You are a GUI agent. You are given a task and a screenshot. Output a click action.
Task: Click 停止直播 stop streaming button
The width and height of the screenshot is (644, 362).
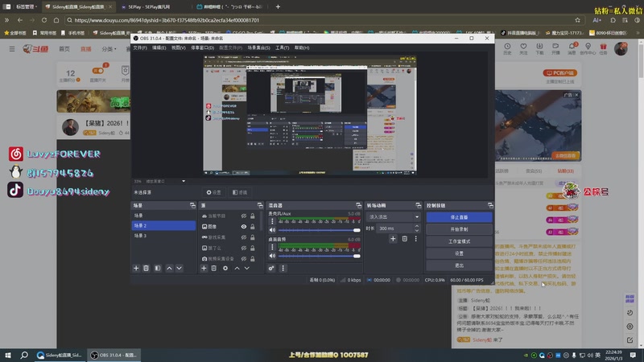pyautogui.click(x=459, y=217)
